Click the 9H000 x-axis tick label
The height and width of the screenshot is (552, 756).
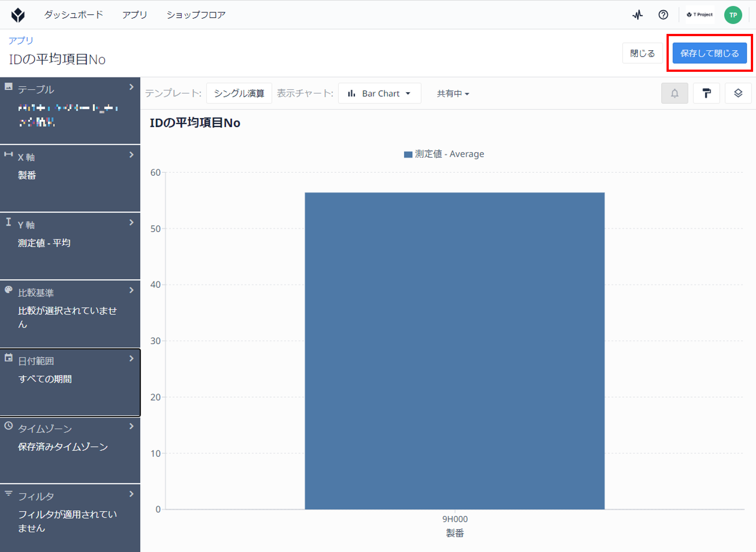pos(455,519)
